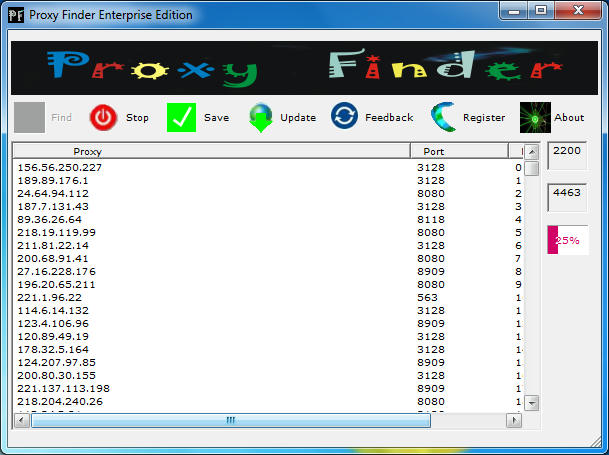Click the field showing 2200
The width and height of the screenshot is (609, 455).
coord(567,156)
